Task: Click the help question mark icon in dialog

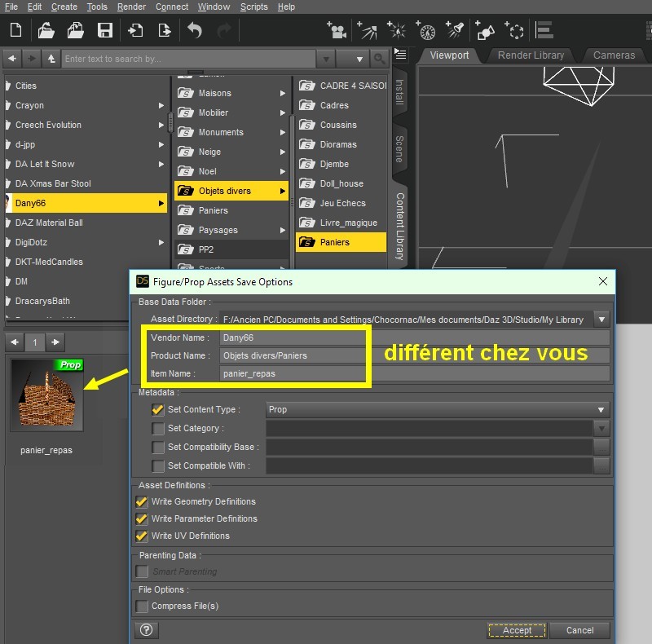Action: (x=146, y=630)
